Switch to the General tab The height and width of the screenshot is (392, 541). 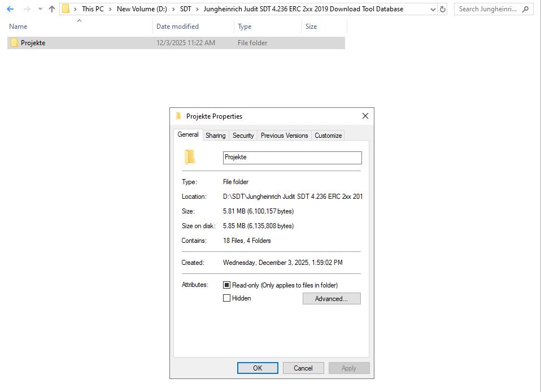pyautogui.click(x=188, y=134)
